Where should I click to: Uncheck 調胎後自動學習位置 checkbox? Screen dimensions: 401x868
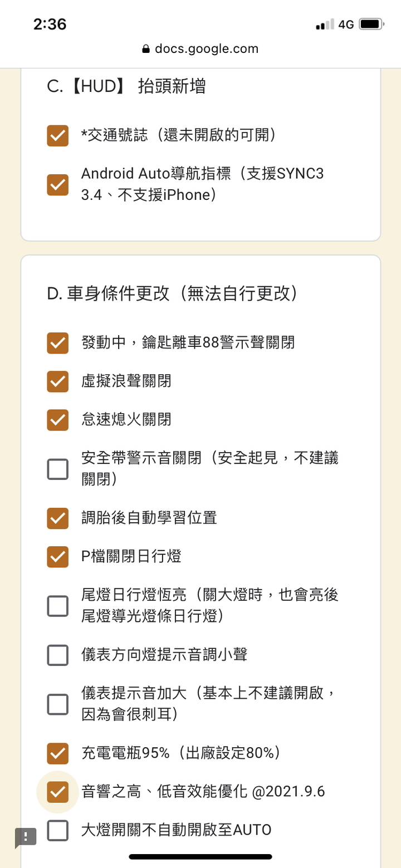click(x=58, y=518)
